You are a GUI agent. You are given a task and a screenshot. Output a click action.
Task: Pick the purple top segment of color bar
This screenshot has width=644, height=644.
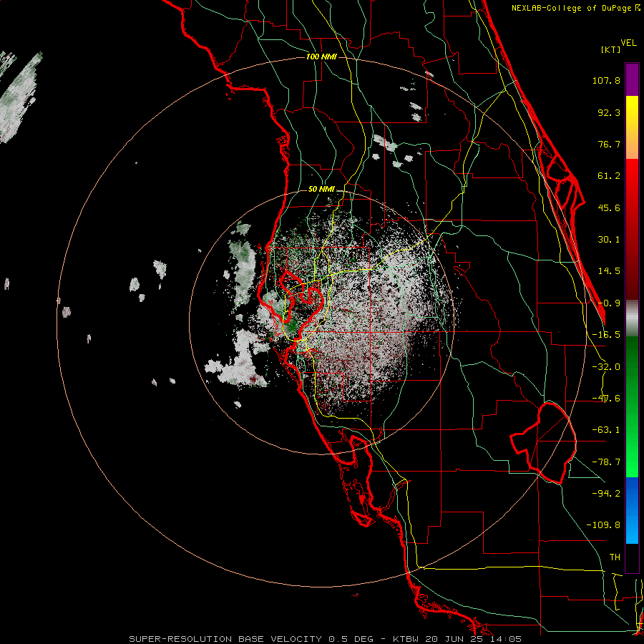632,80
